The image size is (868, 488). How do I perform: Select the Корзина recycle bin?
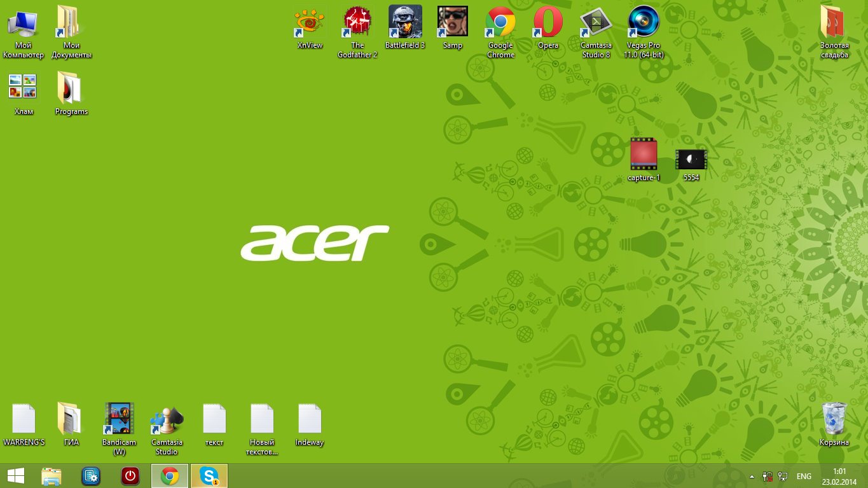(834, 424)
